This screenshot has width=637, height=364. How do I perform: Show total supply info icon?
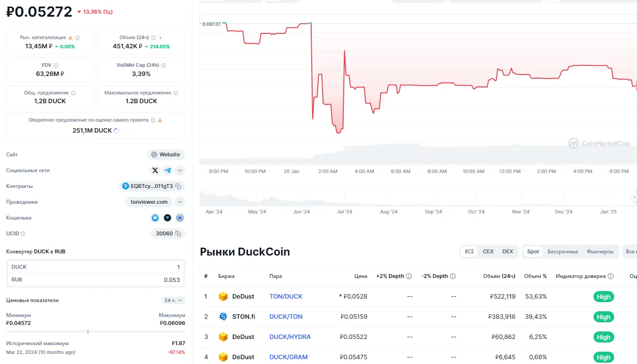(73, 93)
